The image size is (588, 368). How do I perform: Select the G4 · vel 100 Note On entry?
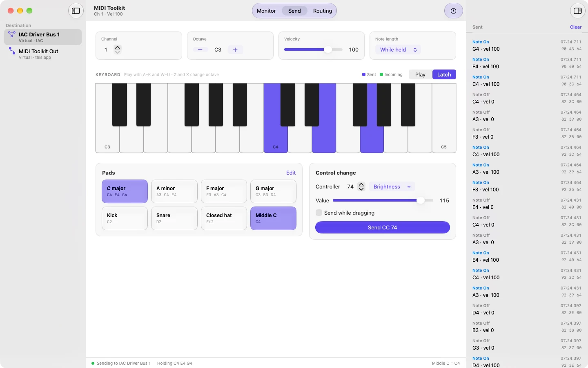coord(527,45)
